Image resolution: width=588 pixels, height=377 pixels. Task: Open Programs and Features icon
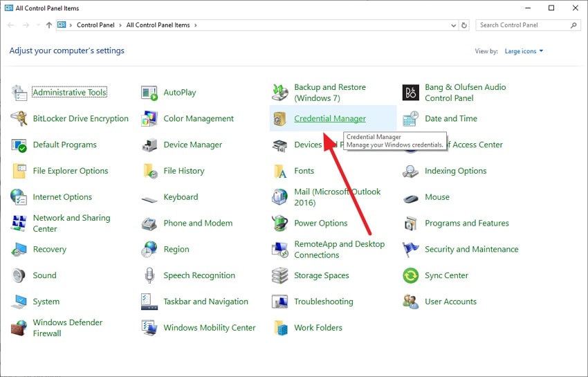(411, 223)
